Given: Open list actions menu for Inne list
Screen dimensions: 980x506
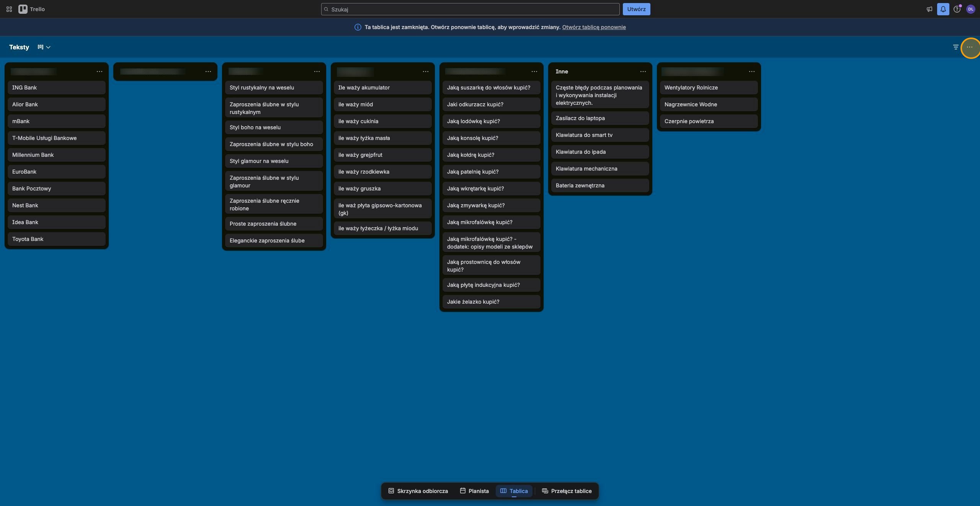Looking at the screenshot, I should point(643,72).
